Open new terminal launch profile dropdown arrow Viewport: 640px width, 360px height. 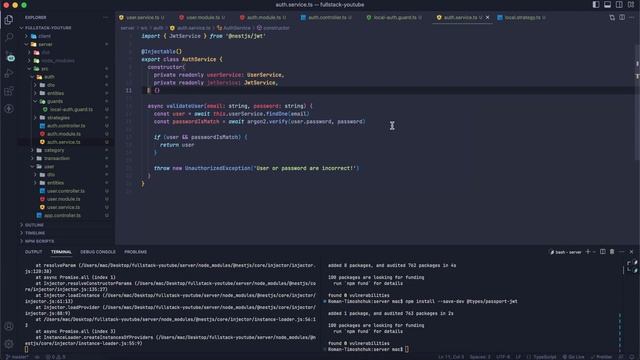[594, 252]
